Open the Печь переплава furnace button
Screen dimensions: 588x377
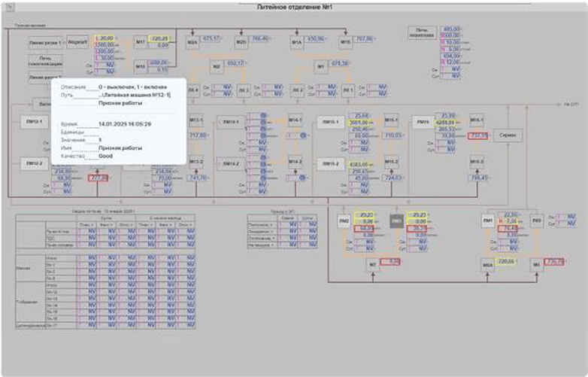[421, 32]
